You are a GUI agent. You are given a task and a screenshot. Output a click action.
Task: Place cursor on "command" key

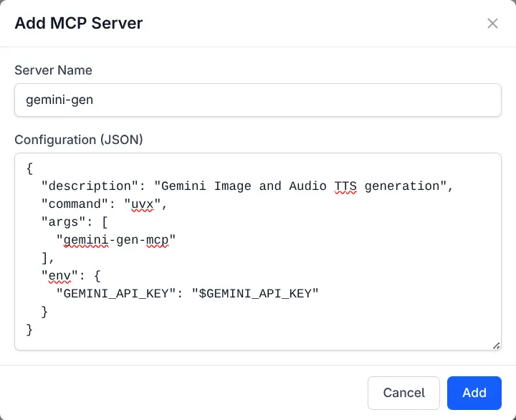[x=75, y=204]
